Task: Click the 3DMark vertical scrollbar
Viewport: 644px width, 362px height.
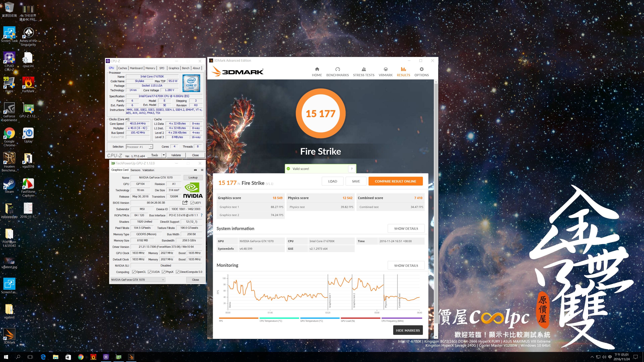Action: 436,203
